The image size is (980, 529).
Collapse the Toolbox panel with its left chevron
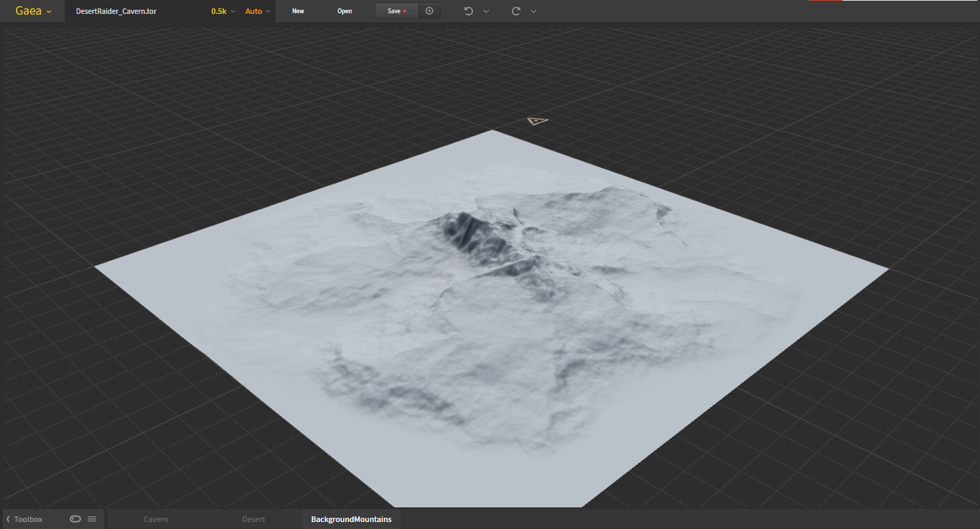click(7, 519)
